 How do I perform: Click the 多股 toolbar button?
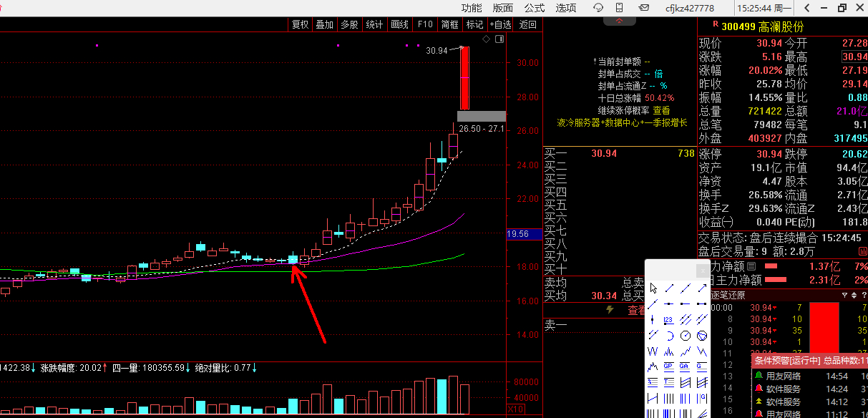(349, 24)
